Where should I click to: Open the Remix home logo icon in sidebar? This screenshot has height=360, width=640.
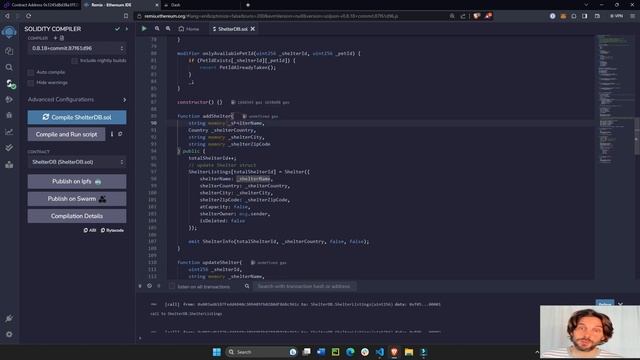click(x=9, y=32)
